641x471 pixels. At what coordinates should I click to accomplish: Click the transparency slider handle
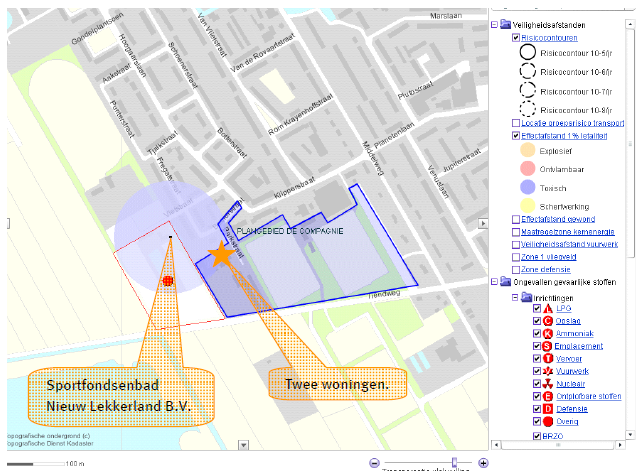(454, 462)
